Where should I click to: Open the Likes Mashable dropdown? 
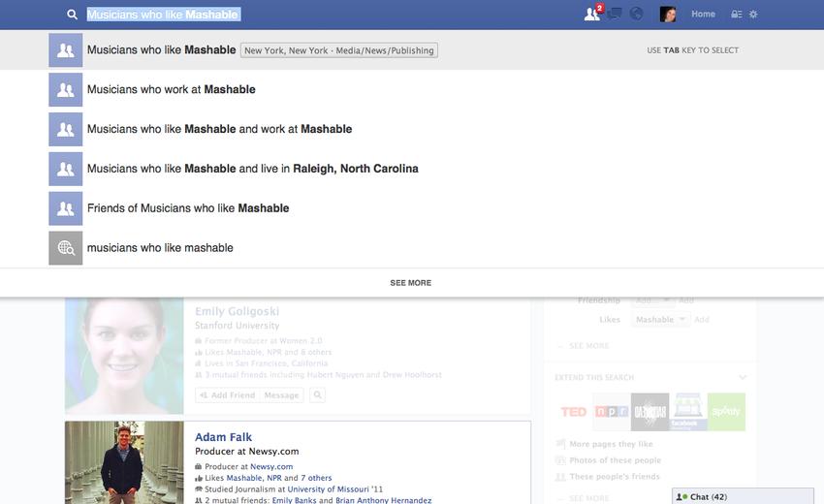pos(661,320)
